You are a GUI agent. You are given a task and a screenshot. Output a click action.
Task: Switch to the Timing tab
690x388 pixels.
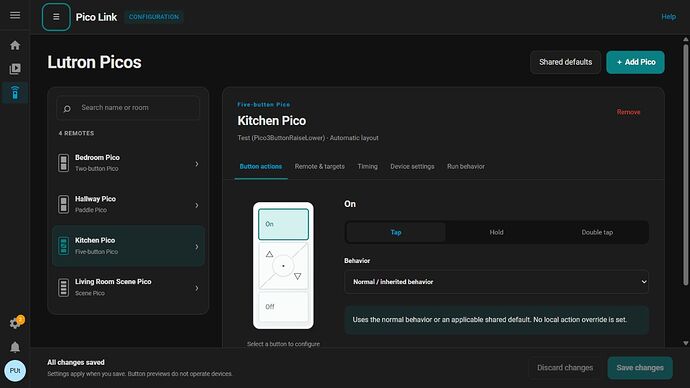(367, 166)
